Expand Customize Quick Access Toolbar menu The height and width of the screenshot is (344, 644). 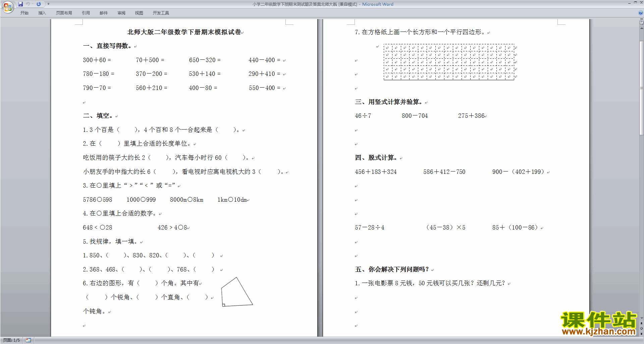point(48,4)
